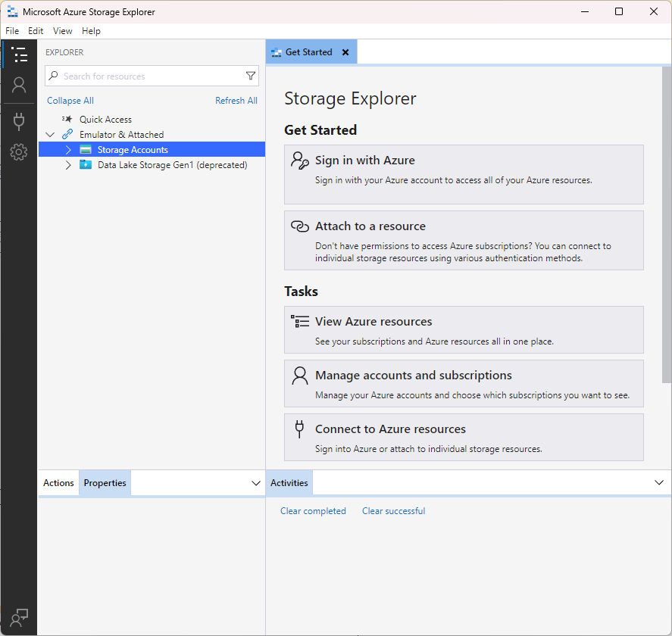This screenshot has width=672, height=636.
Task: Click the Attach to a resource chain icon
Action: click(299, 226)
